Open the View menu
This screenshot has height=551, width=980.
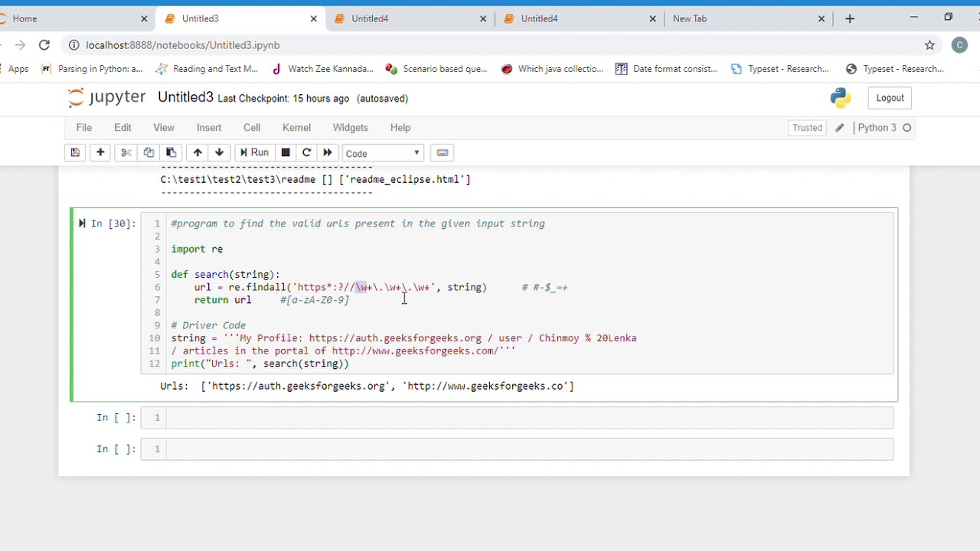click(164, 128)
